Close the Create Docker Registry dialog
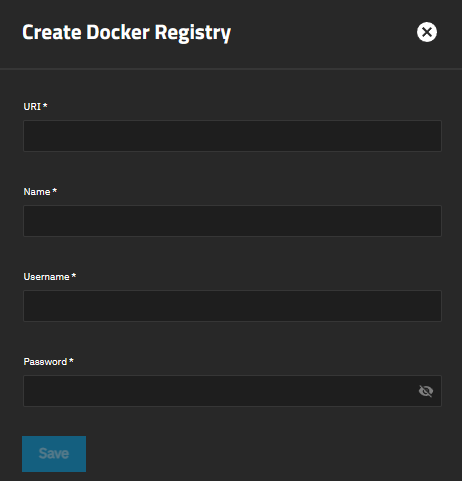 [427, 32]
